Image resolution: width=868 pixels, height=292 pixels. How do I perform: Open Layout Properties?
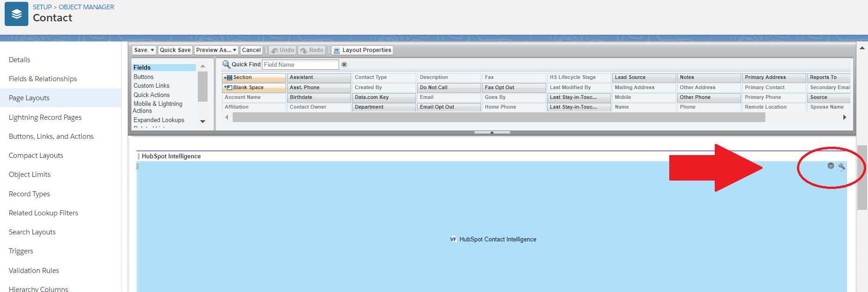[362, 50]
